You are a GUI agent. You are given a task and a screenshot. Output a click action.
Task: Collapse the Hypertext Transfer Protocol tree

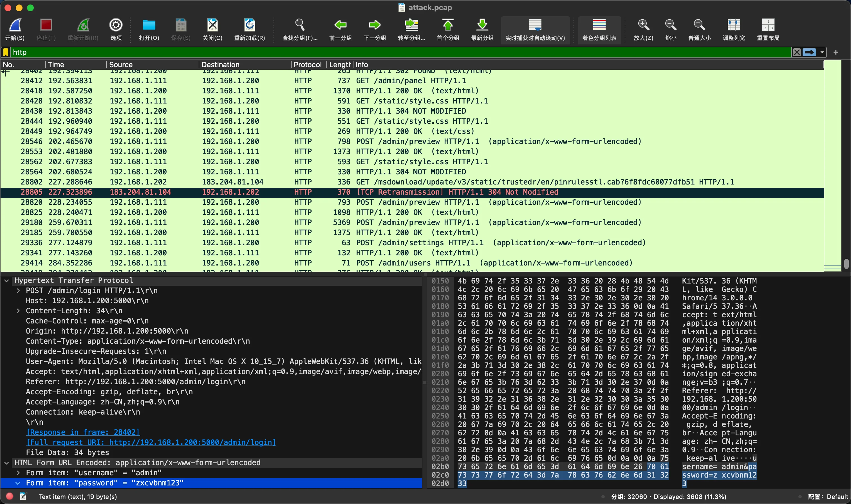tap(6, 280)
